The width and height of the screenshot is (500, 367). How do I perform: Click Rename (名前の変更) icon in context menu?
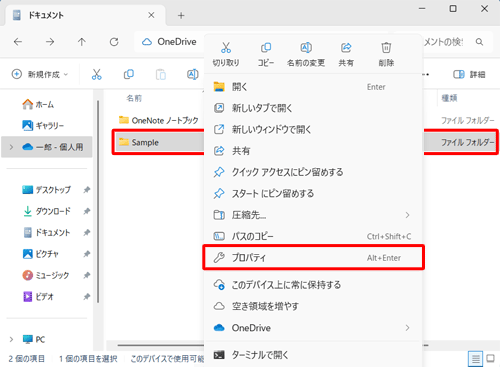pyautogui.click(x=306, y=48)
